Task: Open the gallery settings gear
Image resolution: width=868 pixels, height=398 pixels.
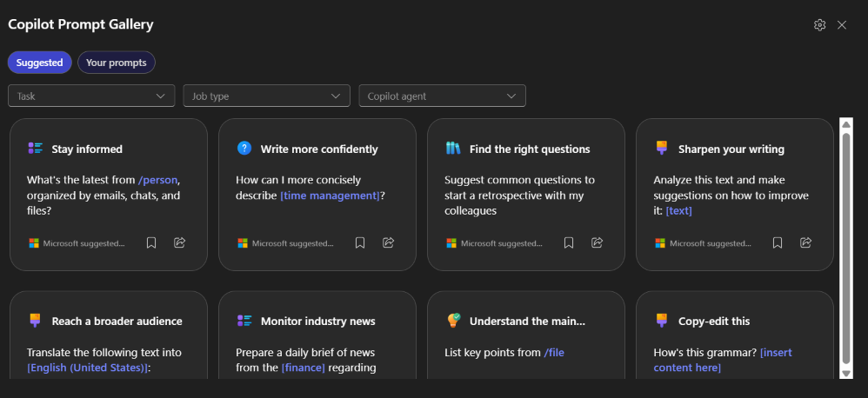Action: coord(820,25)
